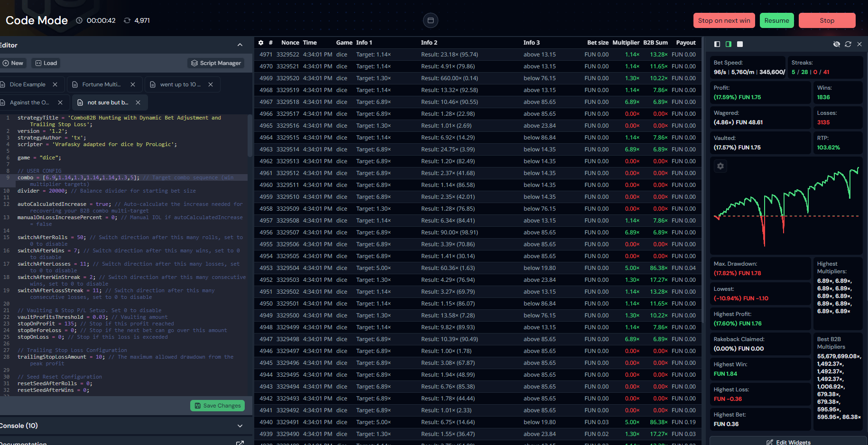Close the Fortune Multi script tab
This screenshot has width=868, height=445.
pyautogui.click(x=133, y=84)
